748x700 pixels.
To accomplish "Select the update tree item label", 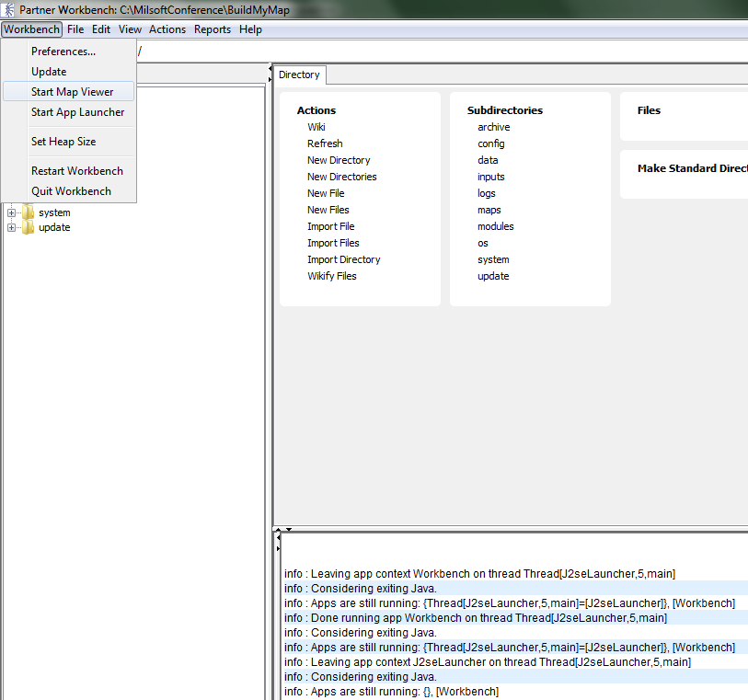I will 54,227.
